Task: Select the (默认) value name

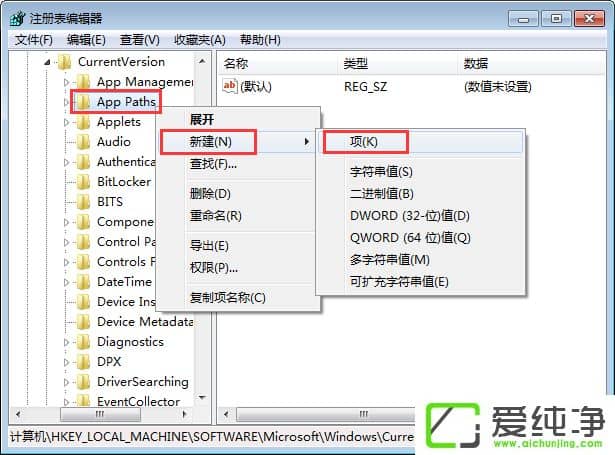Action: pyautogui.click(x=256, y=86)
